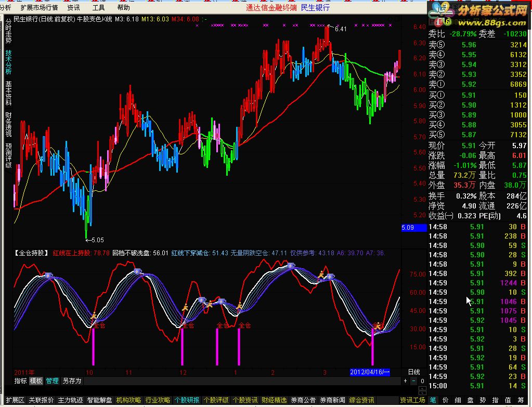Open the 扩展市场行情 menu

coord(39,7)
